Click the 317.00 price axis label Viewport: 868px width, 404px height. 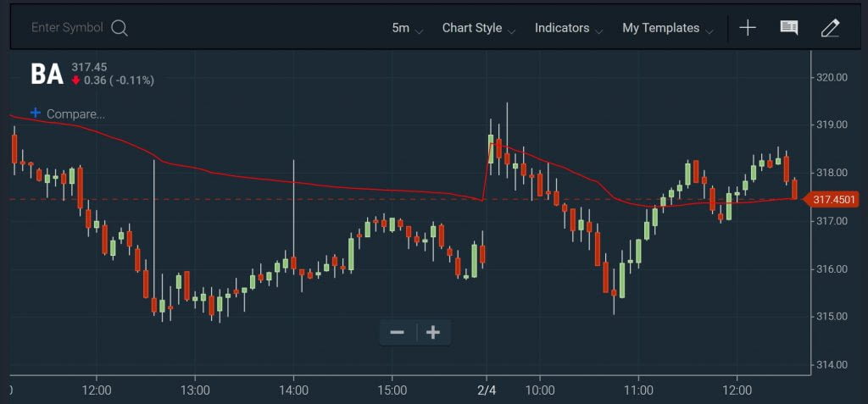click(x=832, y=221)
